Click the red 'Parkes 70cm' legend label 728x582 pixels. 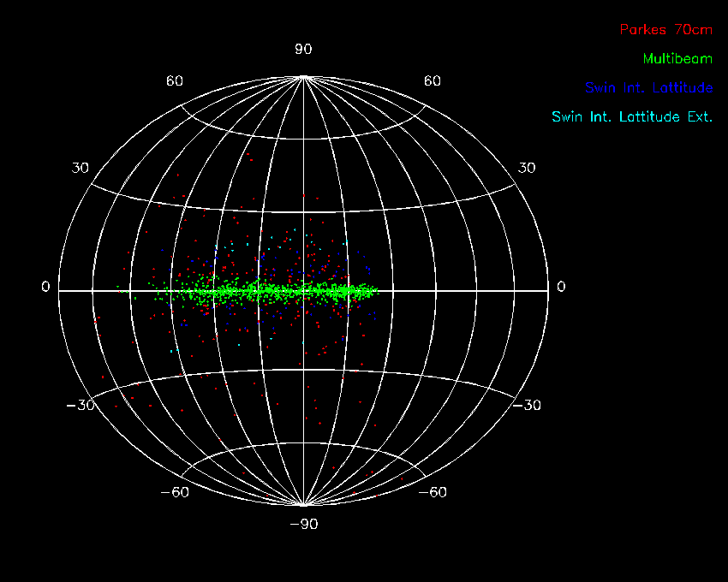(x=665, y=30)
